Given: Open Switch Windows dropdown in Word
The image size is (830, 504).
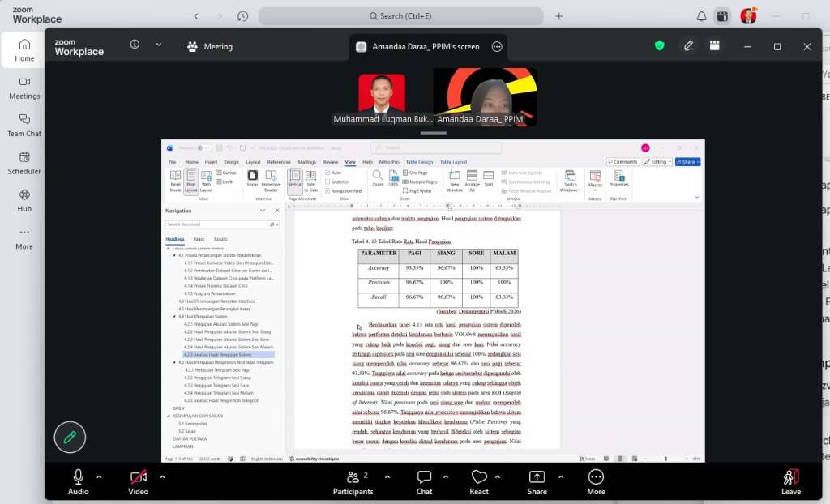Looking at the screenshot, I should (x=570, y=182).
